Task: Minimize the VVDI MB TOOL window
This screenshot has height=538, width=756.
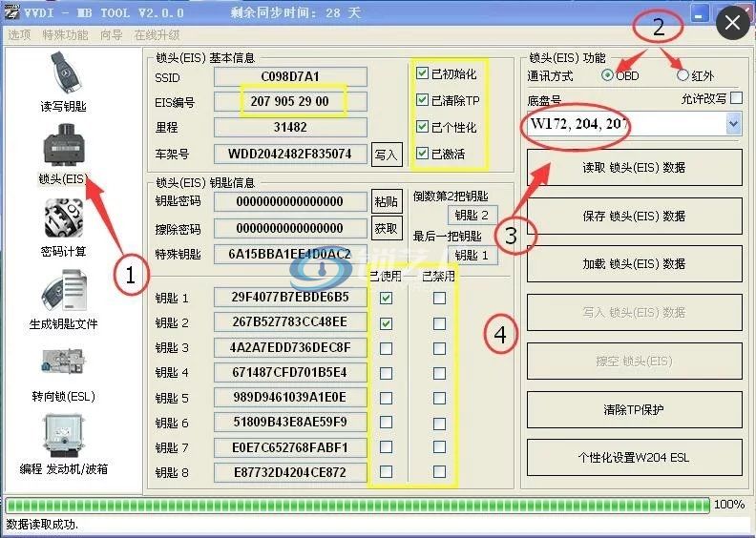Action: tap(699, 14)
